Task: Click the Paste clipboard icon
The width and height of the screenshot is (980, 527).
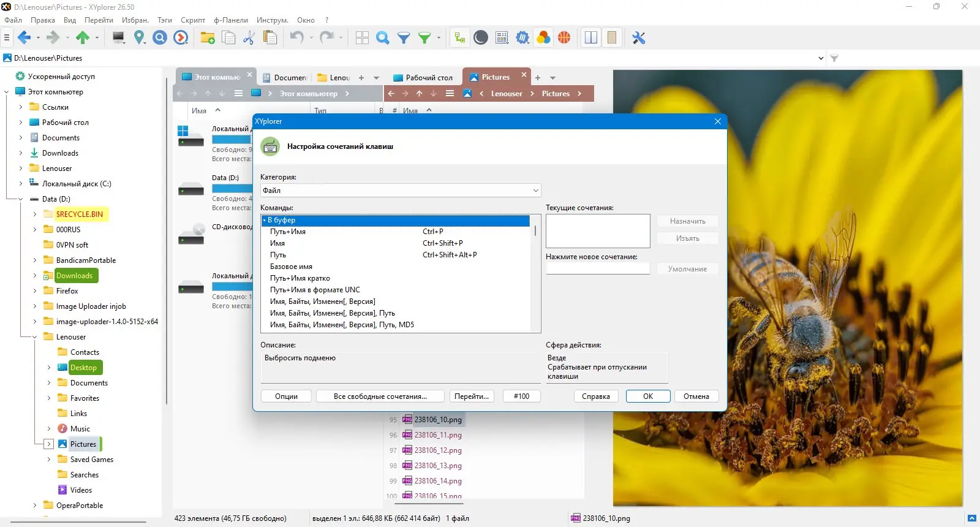Action: [269, 38]
